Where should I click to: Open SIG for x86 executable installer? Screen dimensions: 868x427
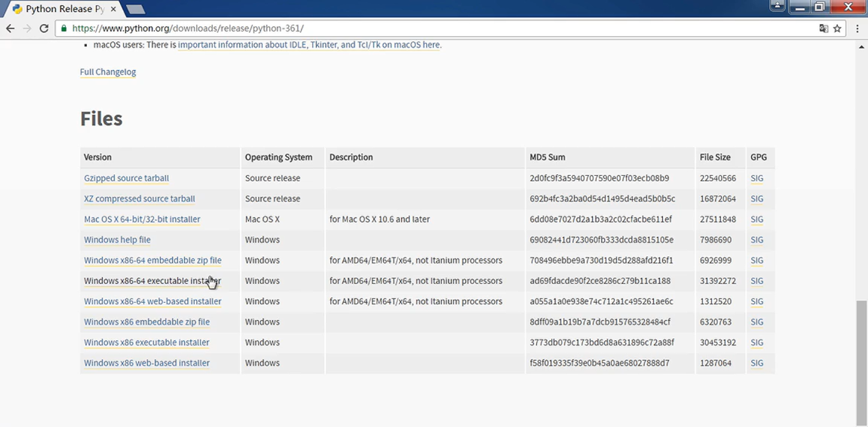pyautogui.click(x=757, y=342)
